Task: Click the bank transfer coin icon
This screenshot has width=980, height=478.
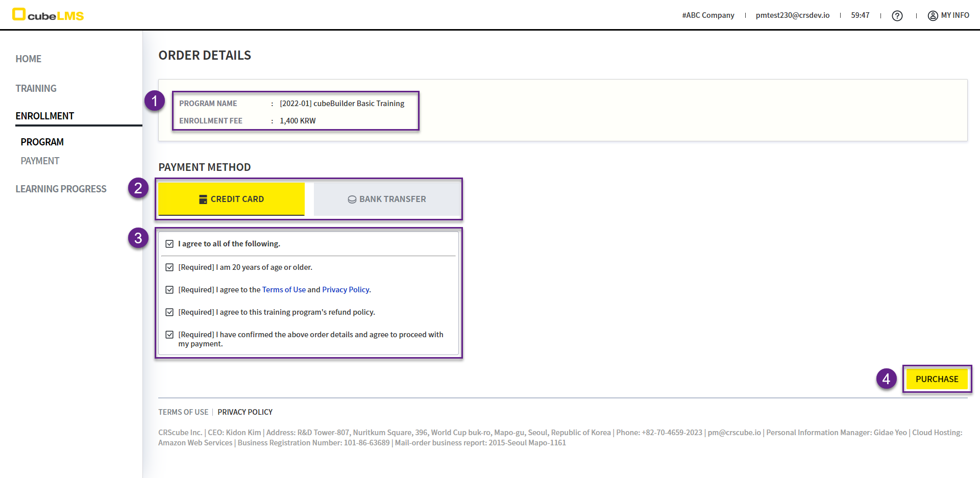Action: tap(352, 199)
